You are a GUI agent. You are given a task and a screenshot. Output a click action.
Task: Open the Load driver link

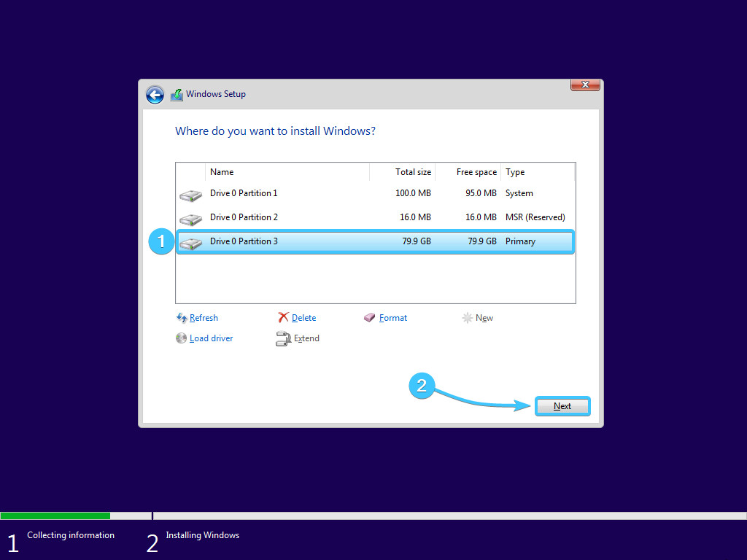point(211,338)
